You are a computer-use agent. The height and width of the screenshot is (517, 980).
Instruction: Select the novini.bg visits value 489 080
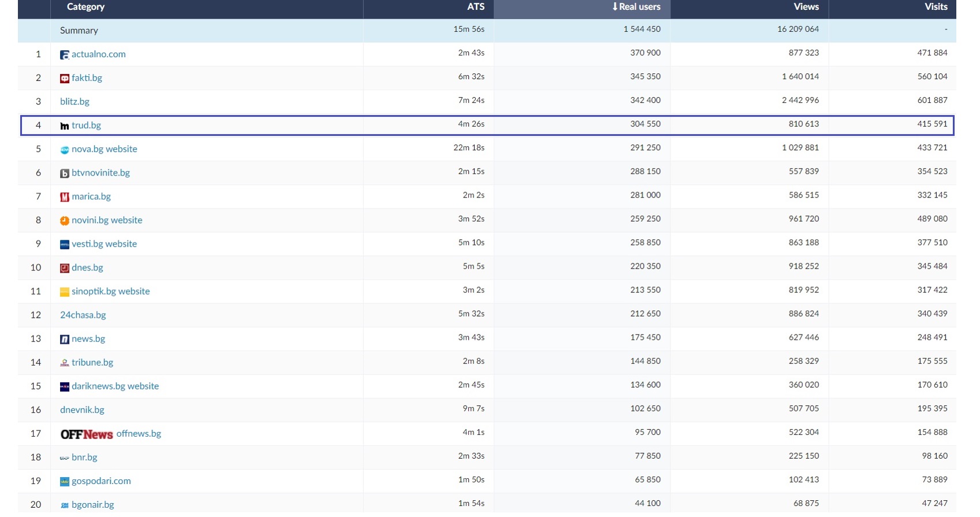point(933,218)
